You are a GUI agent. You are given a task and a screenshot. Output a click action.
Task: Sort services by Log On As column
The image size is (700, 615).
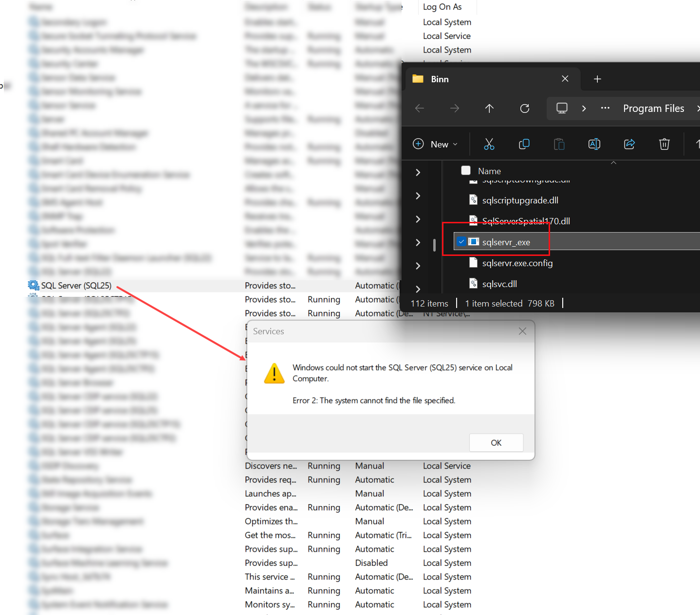(442, 7)
